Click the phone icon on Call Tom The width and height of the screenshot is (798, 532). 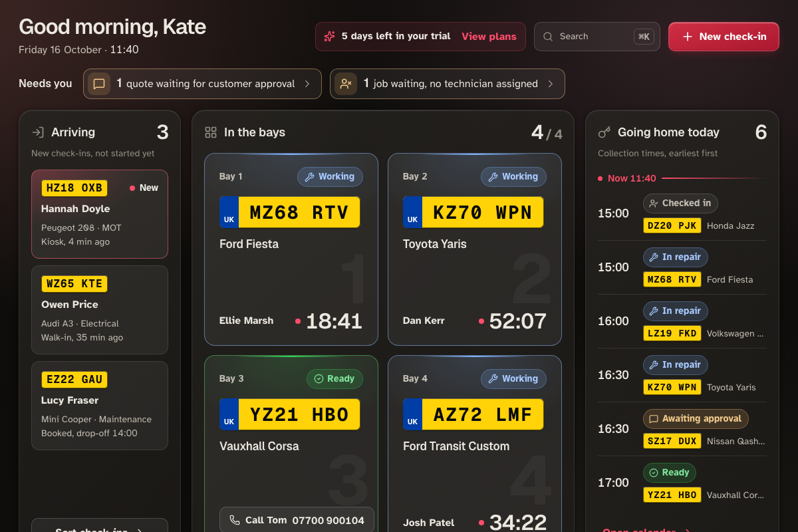[x=234, y=520]
